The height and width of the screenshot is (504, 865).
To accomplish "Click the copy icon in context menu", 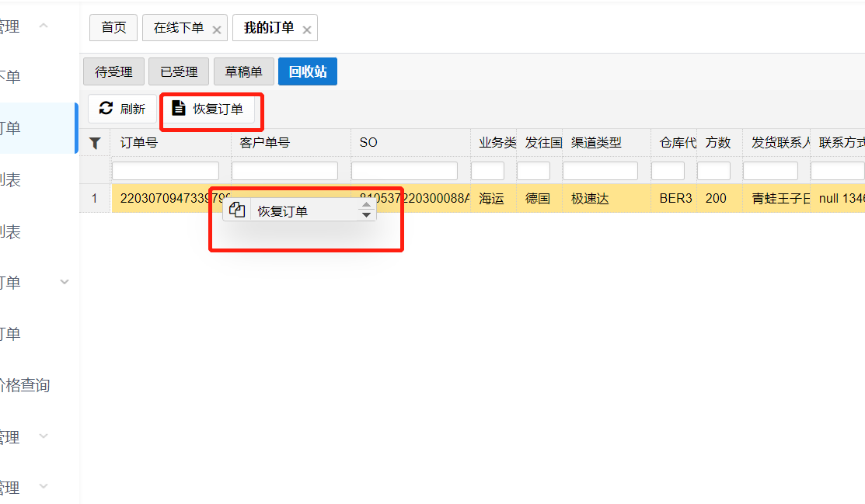I will coord(237,210).
